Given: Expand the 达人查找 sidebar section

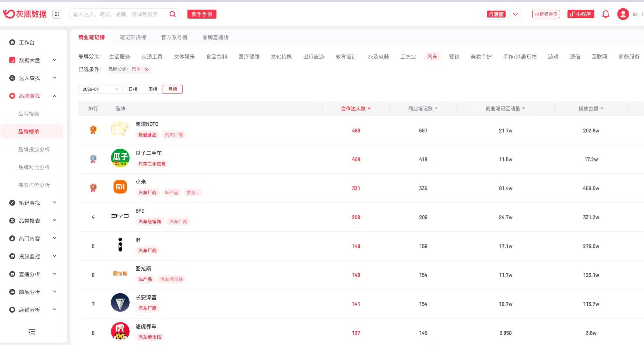Looking at the screenshot, I should point(54,78).
